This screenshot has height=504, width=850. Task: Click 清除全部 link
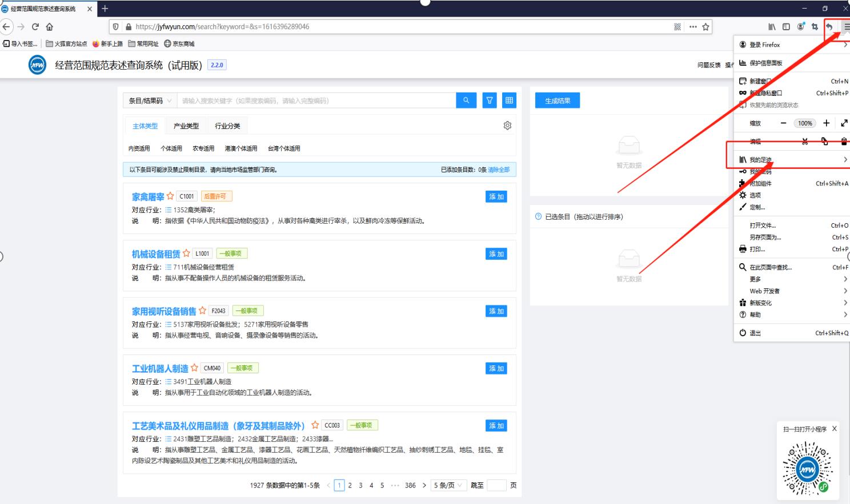(x=499, y=170)
